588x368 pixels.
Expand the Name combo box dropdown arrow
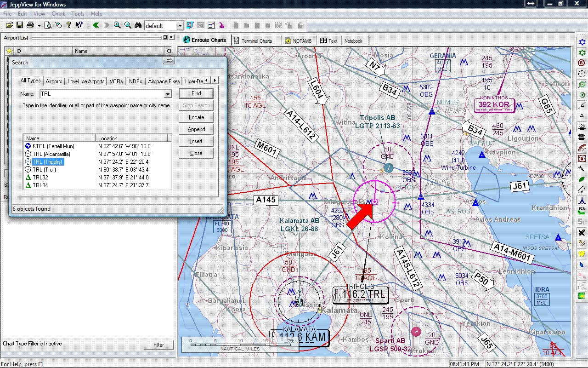click(x=168, y=94)
